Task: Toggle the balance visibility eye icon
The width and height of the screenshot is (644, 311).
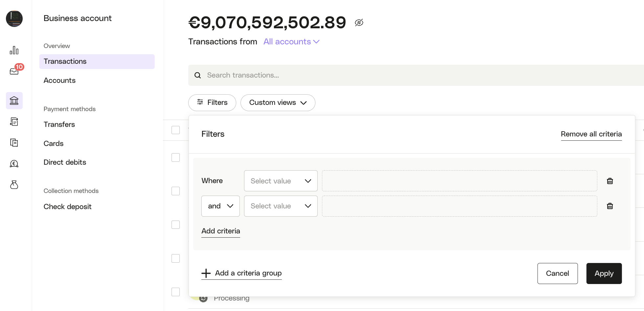Action: (358, 22)
